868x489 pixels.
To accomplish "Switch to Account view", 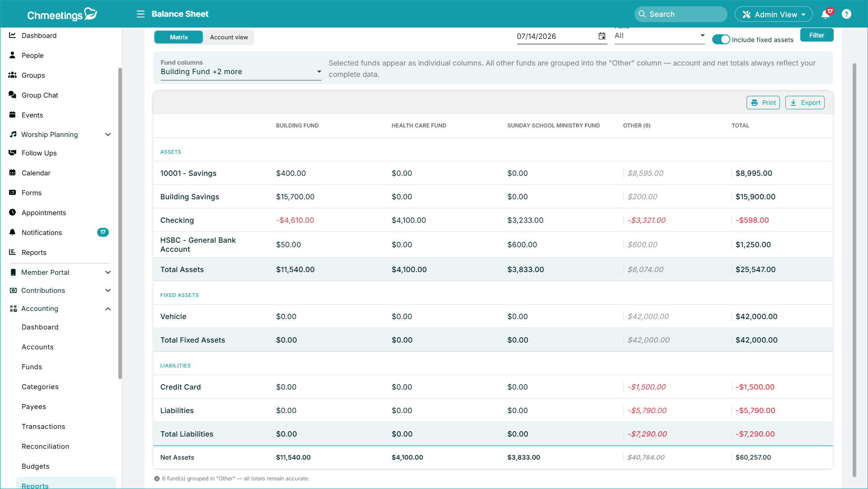I will [x=229, y=37].
